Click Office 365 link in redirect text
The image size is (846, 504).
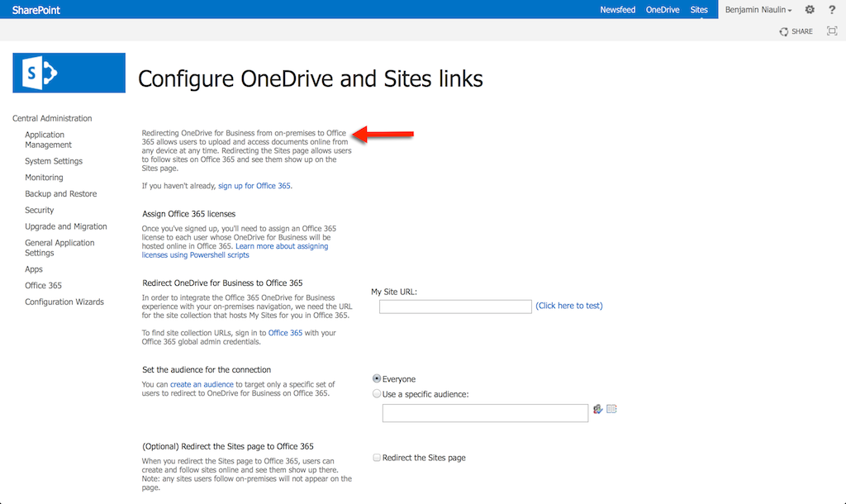pyautogui.click(x=285, y=332)
